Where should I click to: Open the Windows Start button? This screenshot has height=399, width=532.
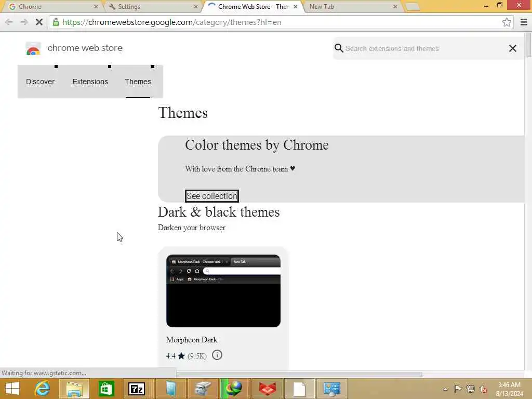(x=12, y=389)
